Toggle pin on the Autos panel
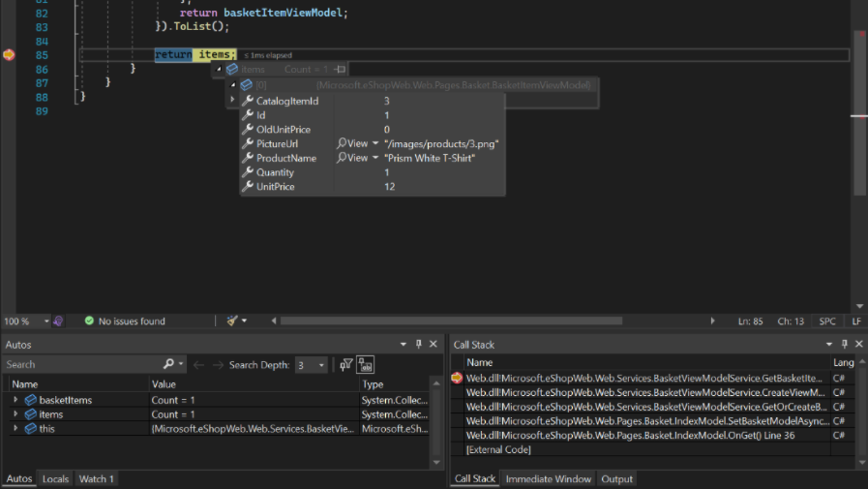This screenshot has width=868, height=489. pos(419,345)
